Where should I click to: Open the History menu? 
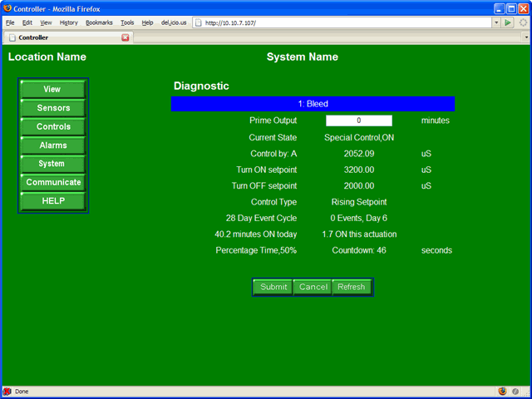[69, 22]
